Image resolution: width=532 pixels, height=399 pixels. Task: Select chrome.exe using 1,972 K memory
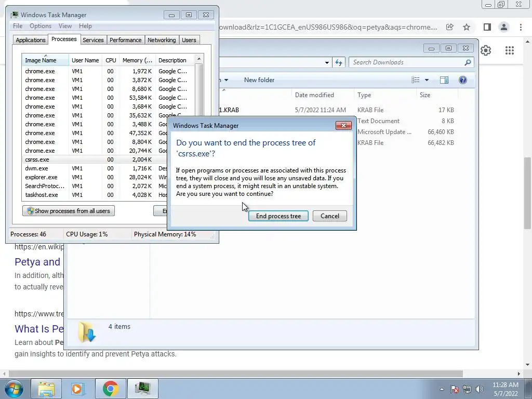point(109,71)
